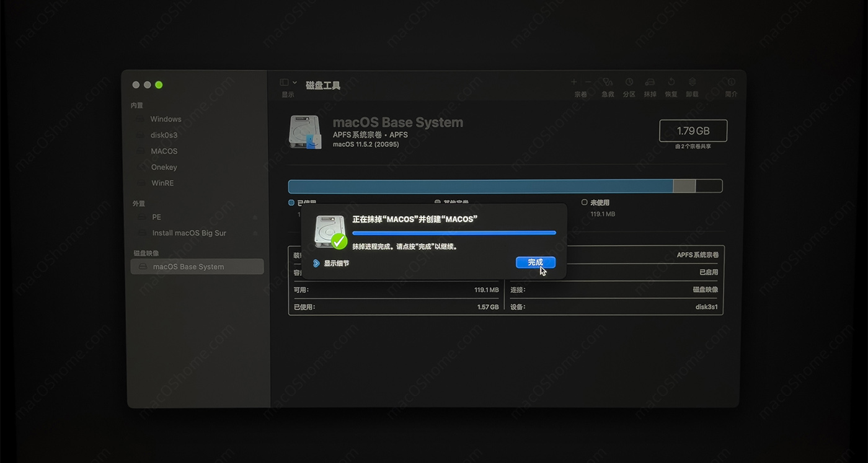Click the plus add-volume toolbar icon
Screen dimensions: 868x463
(573, 82)
